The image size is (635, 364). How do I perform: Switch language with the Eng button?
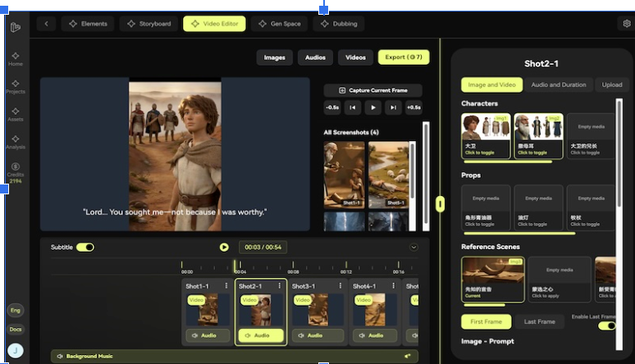[16, 311]
